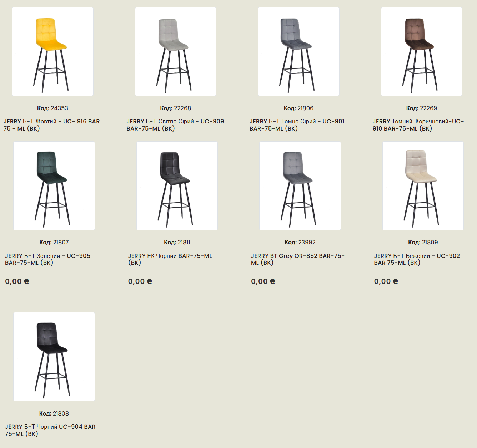View the beige bar stool image
Viewport: 477px width, 448px height.
click(x=423, y=186)
